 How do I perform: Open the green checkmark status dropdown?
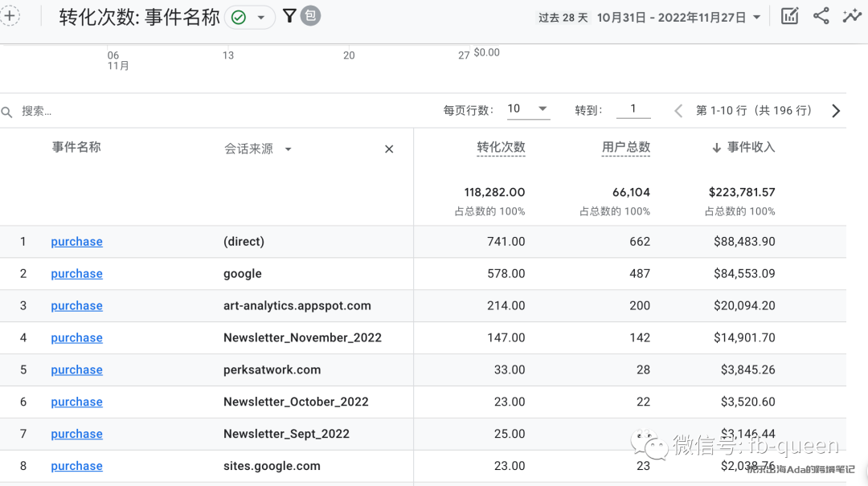250,18
